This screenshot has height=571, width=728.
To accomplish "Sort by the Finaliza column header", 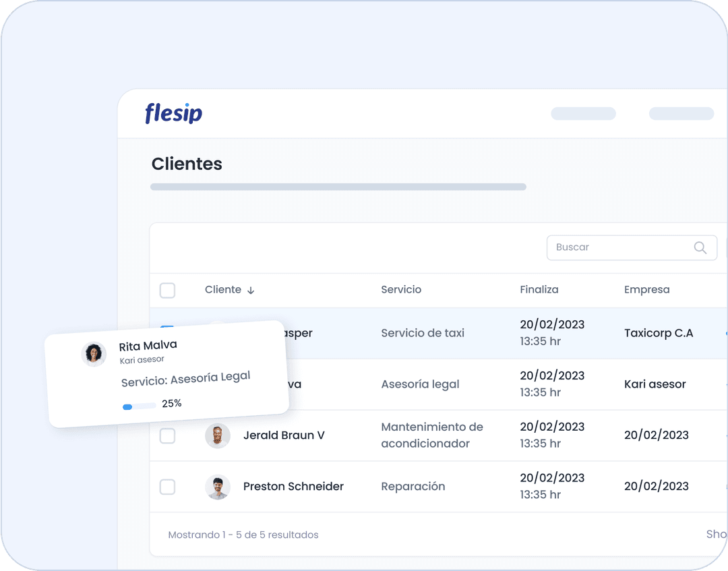I will tap(539, 289).
